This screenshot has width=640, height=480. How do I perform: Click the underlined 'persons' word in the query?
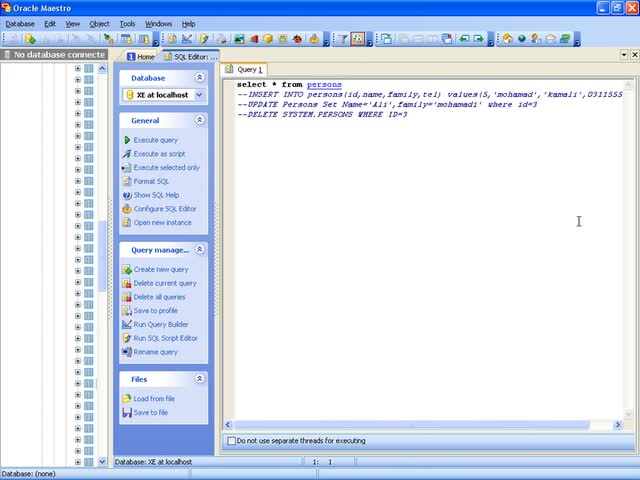pyautogui.click(x=324, y=84)
